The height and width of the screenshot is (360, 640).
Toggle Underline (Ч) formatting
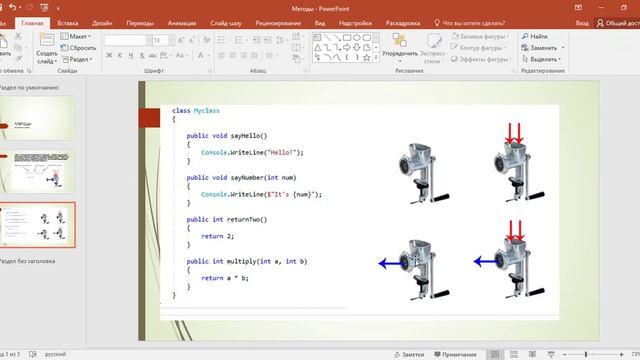131,56
